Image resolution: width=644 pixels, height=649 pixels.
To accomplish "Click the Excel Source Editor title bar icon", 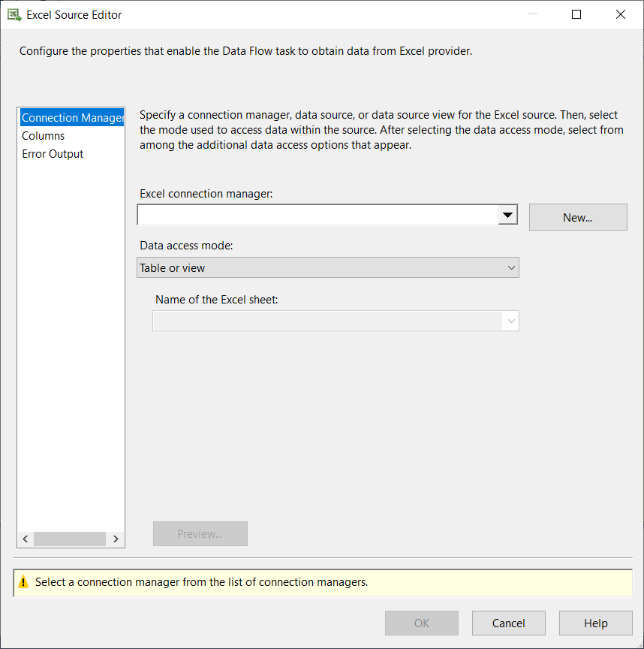I will coord(14,14).
